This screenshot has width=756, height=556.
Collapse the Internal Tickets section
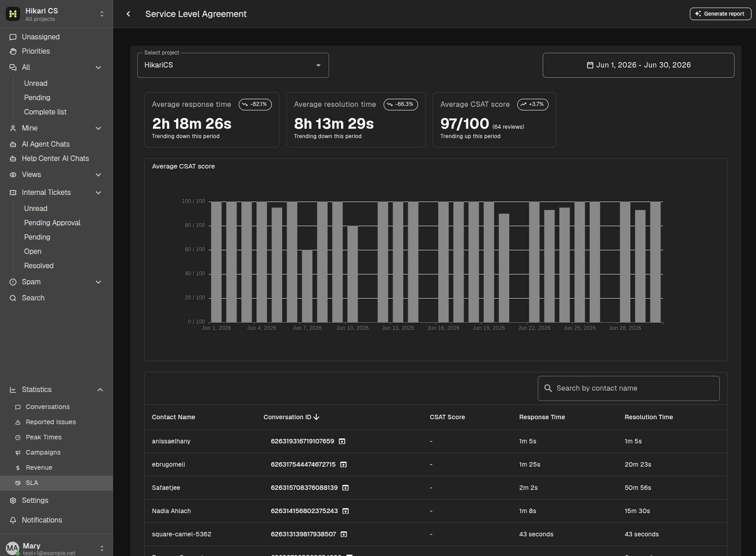click(x=98, y=193)
